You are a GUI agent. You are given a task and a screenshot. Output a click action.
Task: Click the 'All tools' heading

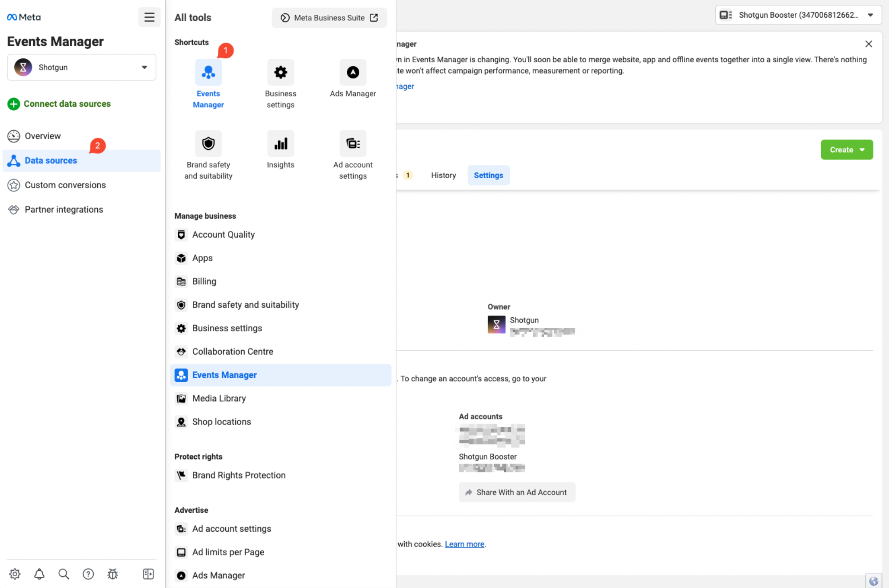[193, 18]
